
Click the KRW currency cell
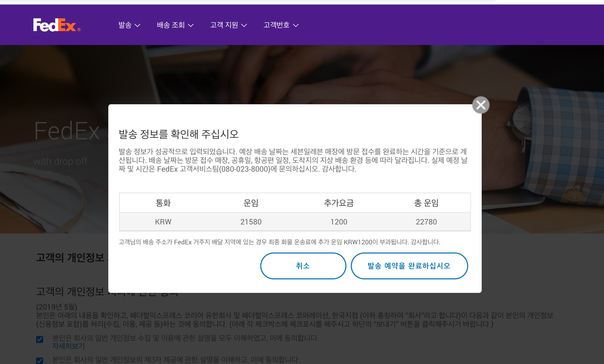pos(163,222)
